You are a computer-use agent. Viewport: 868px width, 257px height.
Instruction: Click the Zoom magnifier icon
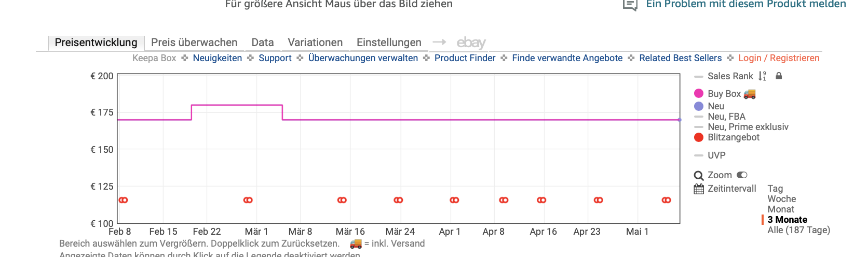tap(699, 176)
